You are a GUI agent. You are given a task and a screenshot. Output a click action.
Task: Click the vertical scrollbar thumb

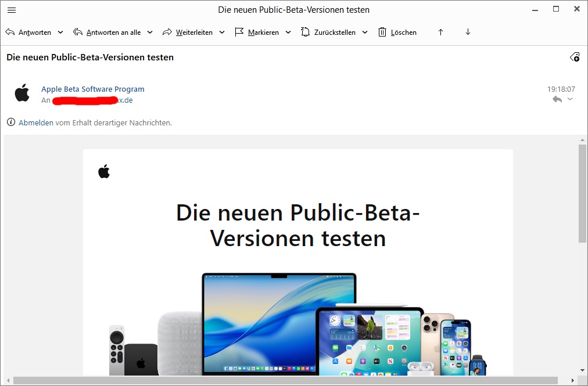582,193
